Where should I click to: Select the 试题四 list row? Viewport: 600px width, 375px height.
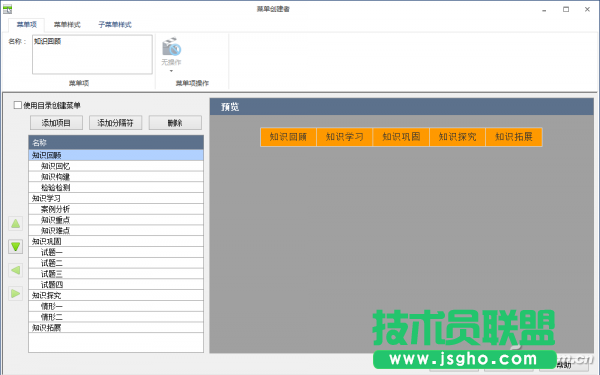(x=116, y=284)
